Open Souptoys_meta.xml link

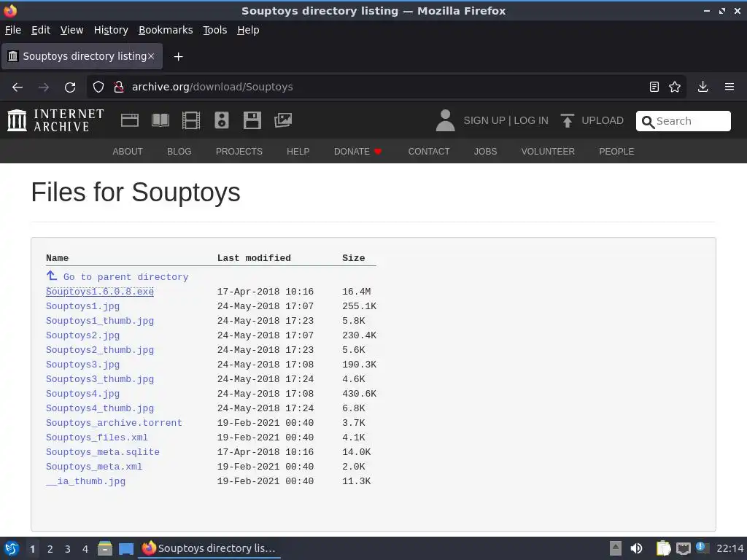tap(94, 467)
